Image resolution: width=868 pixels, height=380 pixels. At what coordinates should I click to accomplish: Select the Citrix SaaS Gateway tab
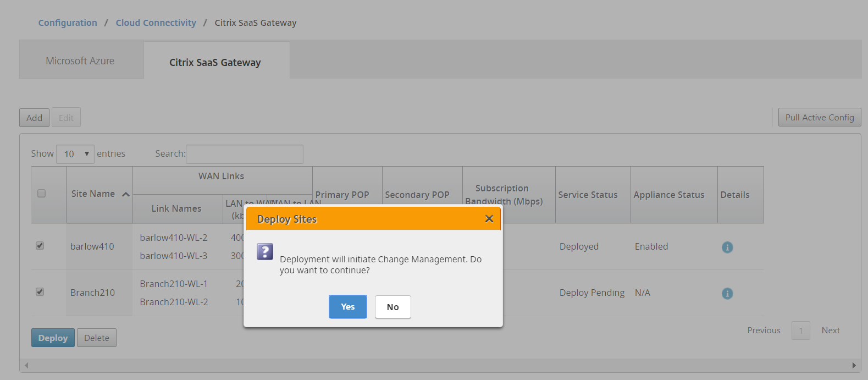pyautogui.click(x=215, y=63)
